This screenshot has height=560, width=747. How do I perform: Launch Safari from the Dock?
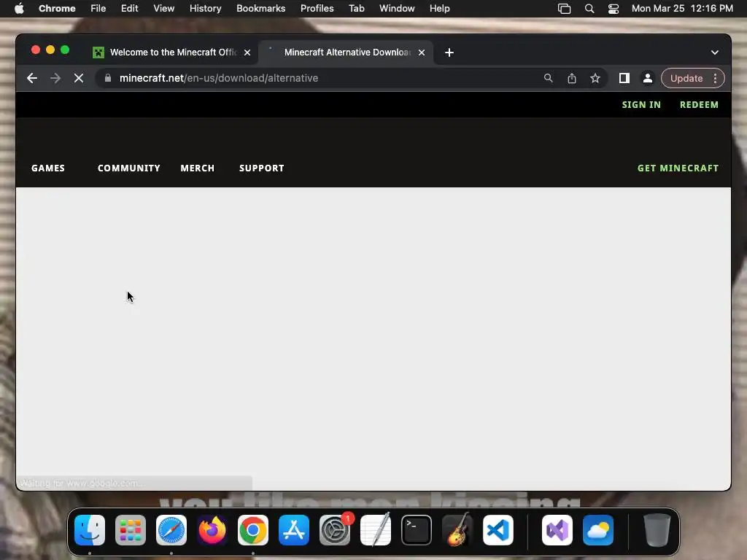[x=171, y=530]
